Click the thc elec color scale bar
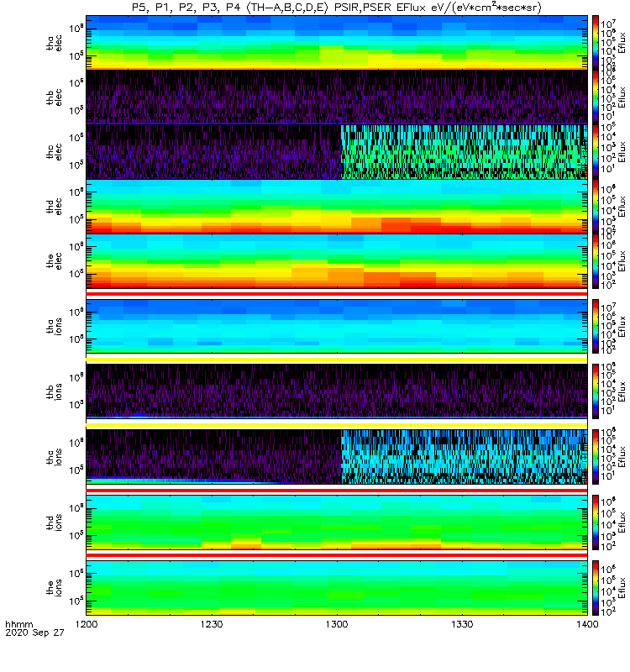The width and height of the screenshot is (630, 672). point(596,152)
